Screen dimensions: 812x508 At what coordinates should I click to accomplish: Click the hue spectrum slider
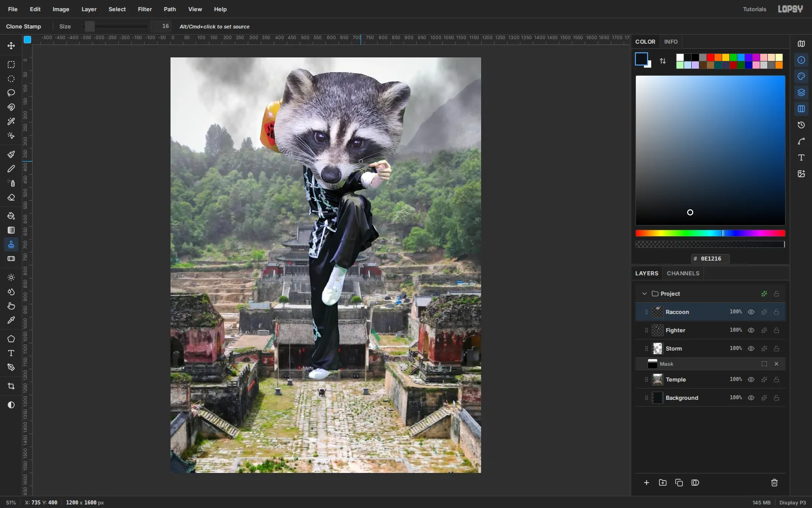point(710,233)
